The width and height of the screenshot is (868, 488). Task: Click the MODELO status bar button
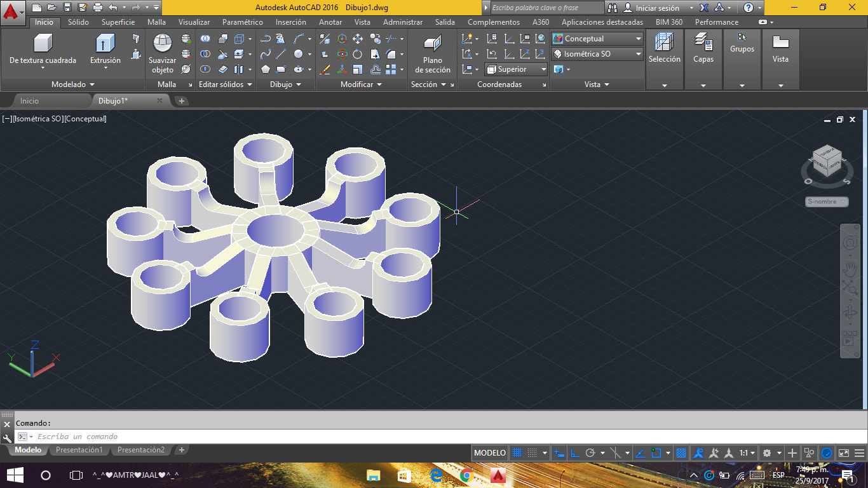point(490,453)
